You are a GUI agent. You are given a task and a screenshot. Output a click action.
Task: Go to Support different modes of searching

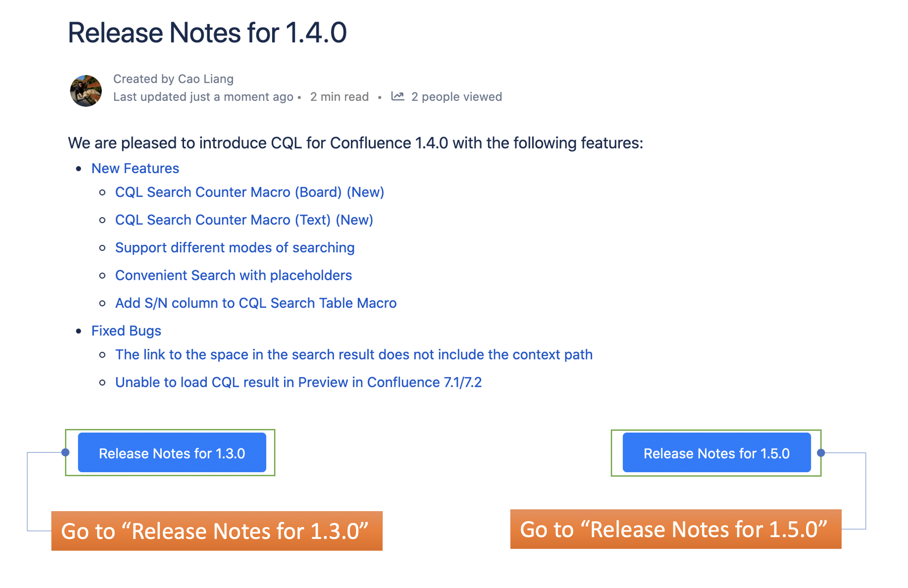click(x=234, y=248)
